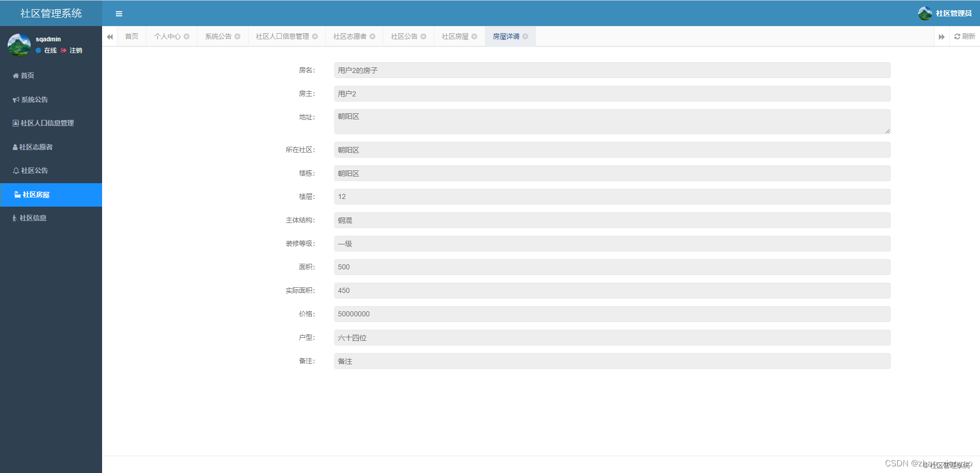Close the 个人中心 tab

pyautogui.click(x=187, y=36)
